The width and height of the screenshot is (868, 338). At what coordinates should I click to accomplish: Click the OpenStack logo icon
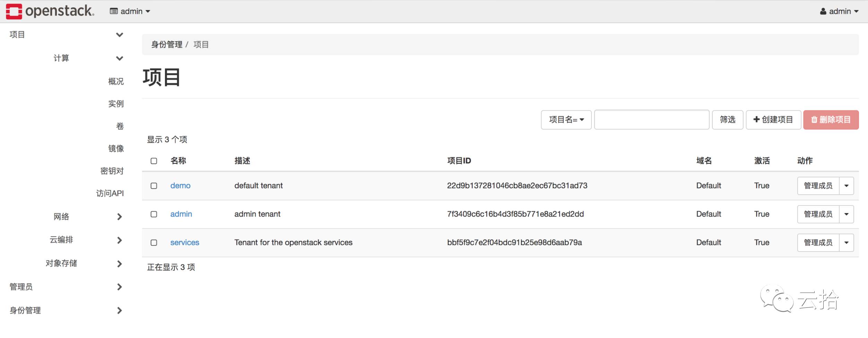14,11
